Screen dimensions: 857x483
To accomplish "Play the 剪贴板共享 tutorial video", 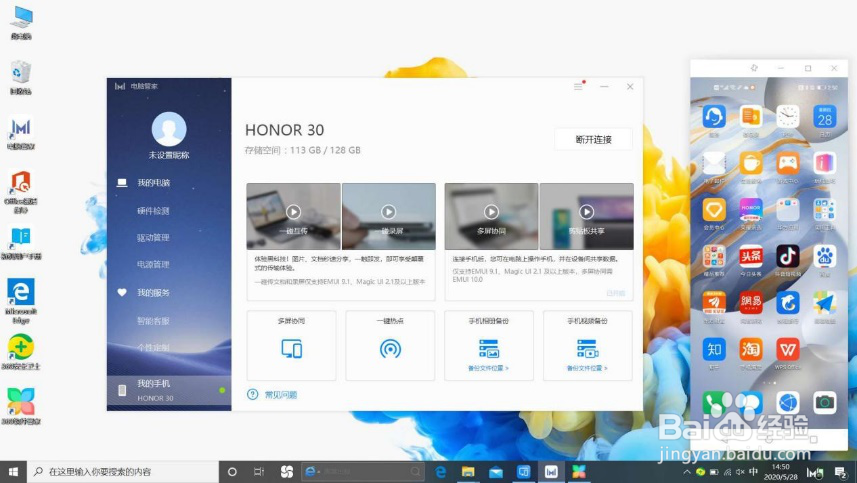I will coord(586,212).
